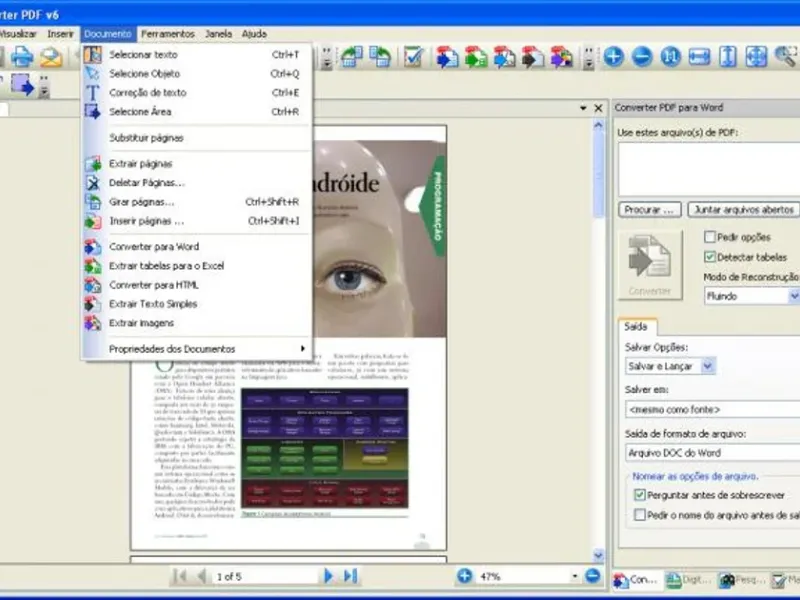Viewport: 800px width, 600px height.
Task: Click the document panel dropdown arrow near close
Action: (x=583, y=108)
